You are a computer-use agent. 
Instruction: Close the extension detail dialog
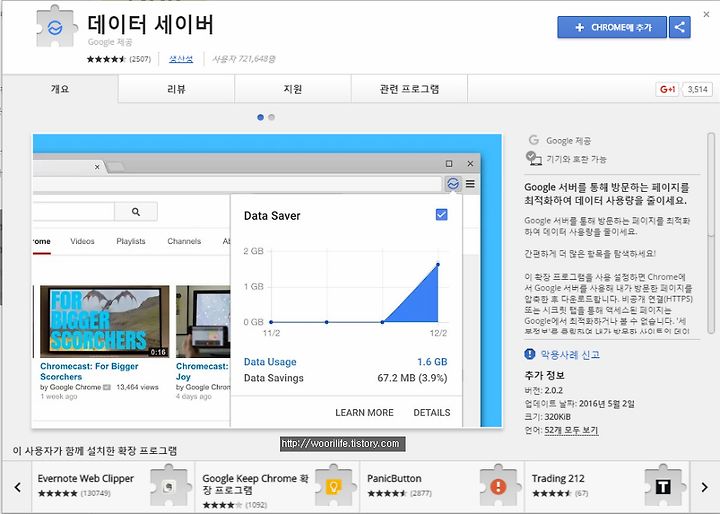(x=706, y=15)
